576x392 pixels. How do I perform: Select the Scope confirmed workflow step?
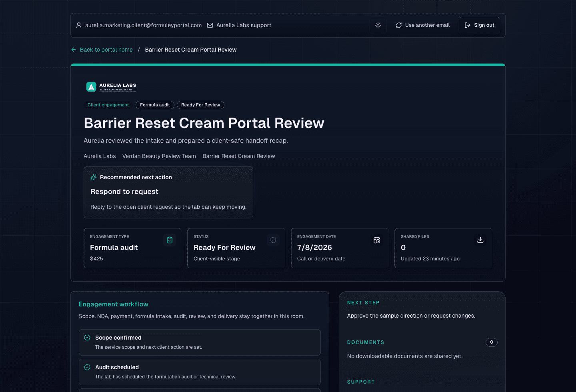(x=200, y=342)
